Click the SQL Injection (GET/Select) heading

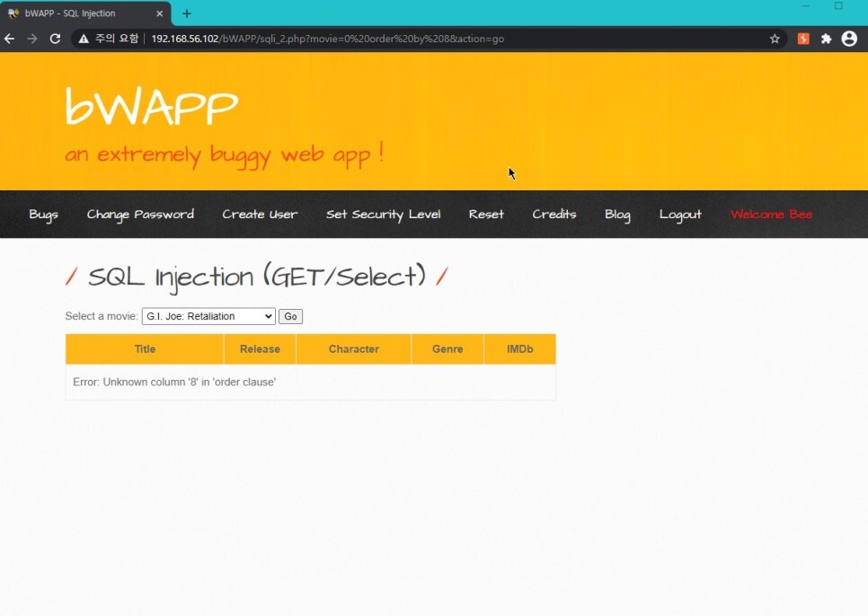click(x=256, y=277)
